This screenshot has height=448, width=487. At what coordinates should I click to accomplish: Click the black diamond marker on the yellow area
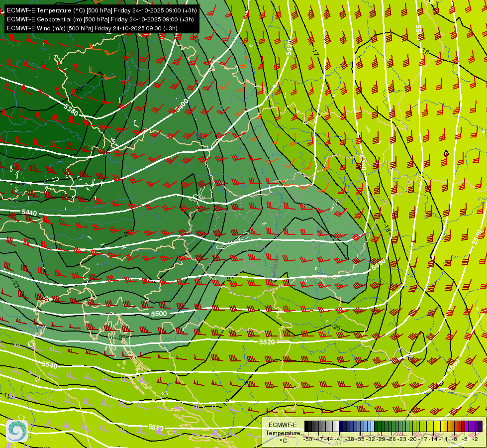[446, 154]
